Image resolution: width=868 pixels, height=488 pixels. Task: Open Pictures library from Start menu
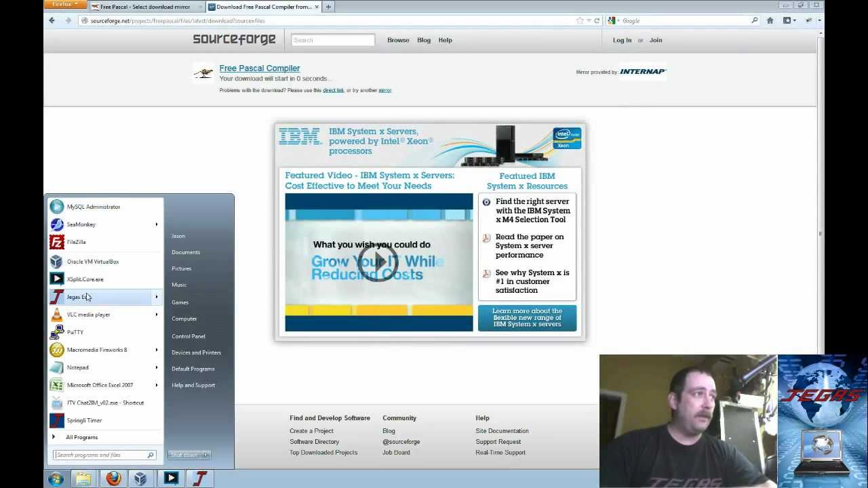(182, 268)
